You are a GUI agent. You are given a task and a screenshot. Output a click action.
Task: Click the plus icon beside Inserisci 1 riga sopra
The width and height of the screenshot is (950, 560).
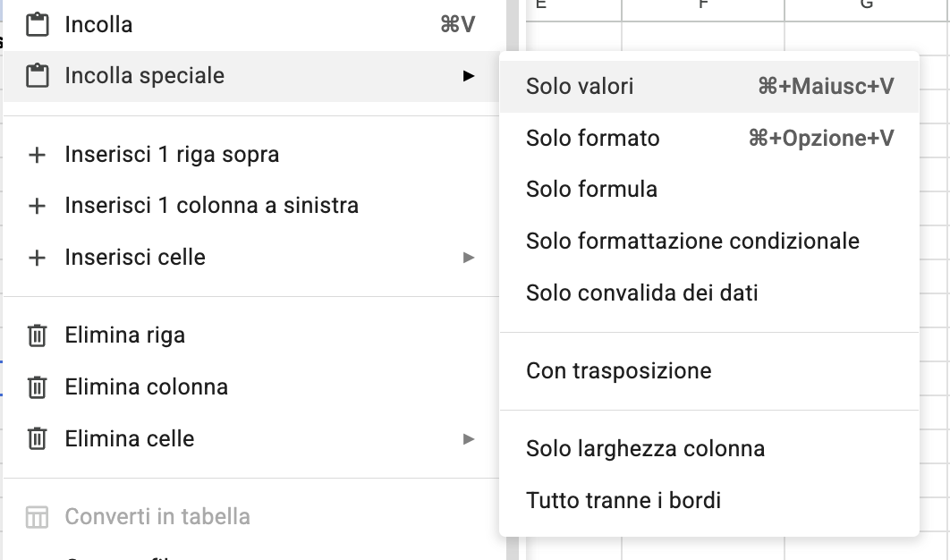tap(38, 154)
